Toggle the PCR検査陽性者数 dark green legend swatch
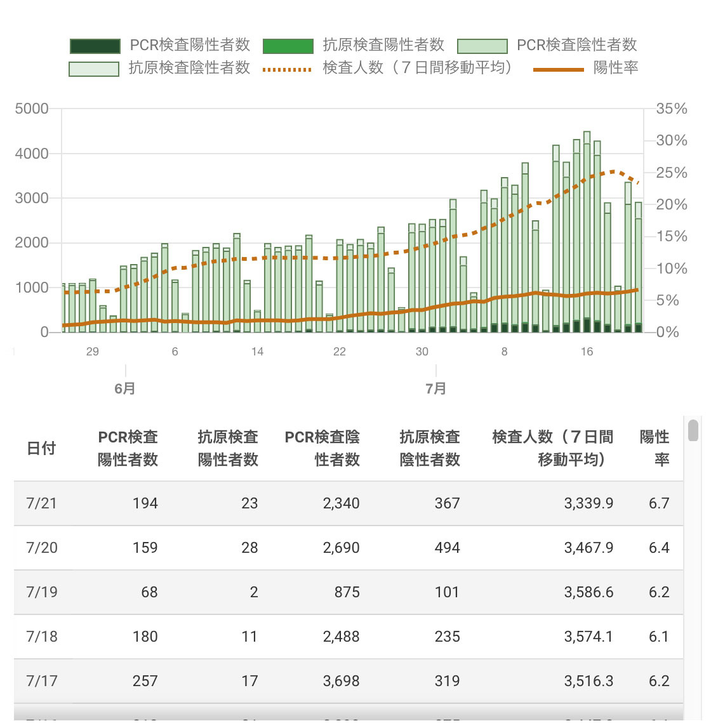The image size is (711, 728). [x=95, y=46]
